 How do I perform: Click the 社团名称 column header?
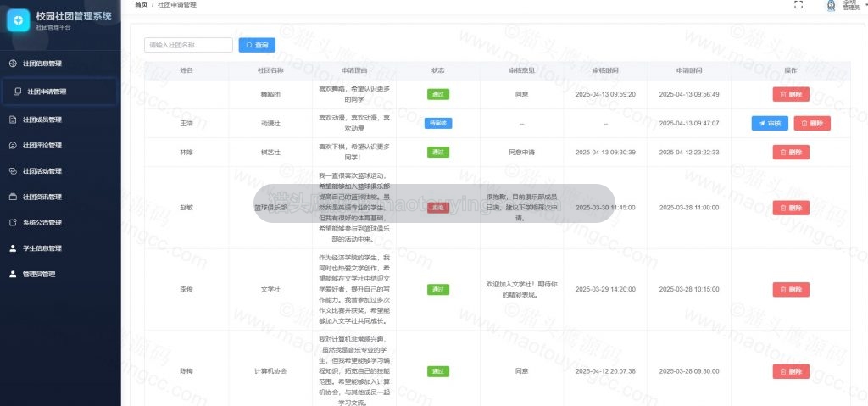pyautogui.click(x=270, y=71)
